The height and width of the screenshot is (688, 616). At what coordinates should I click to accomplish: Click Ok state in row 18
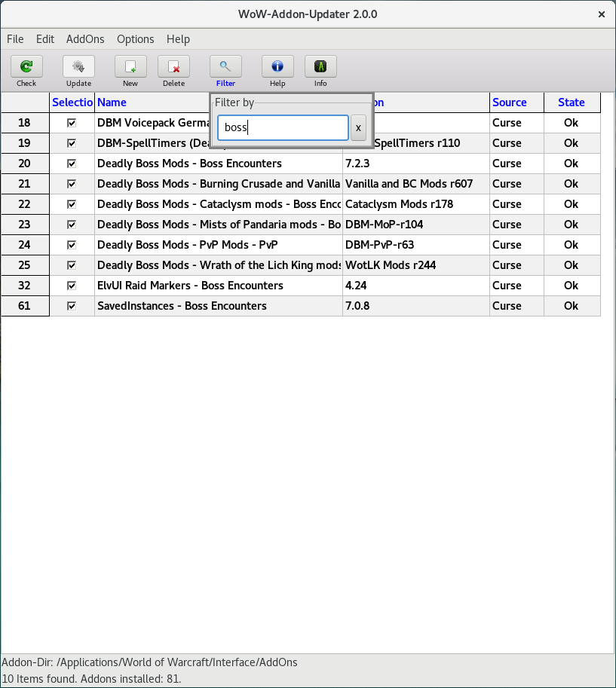click(572, 123)
